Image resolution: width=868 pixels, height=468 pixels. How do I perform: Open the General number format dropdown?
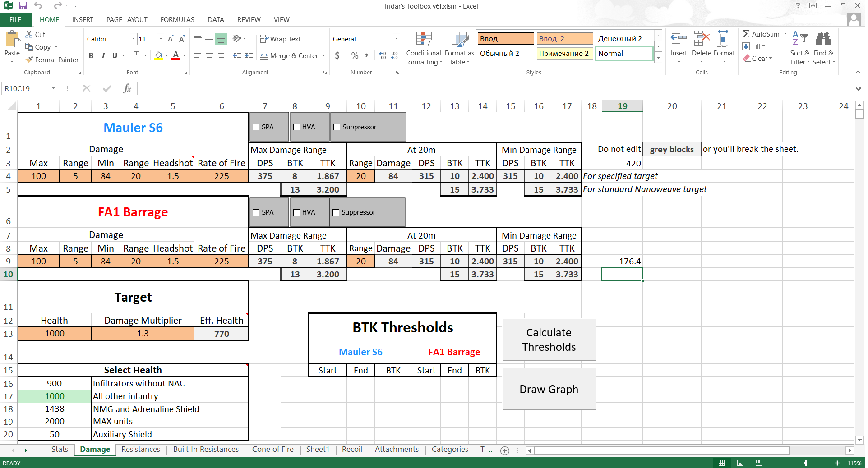[x=397, y=39]
